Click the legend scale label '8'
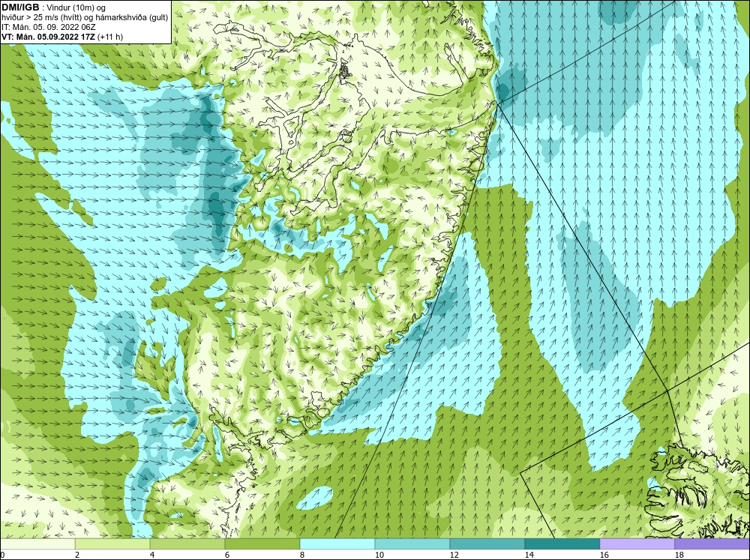 pyautogui.click(x=303, y=555)
